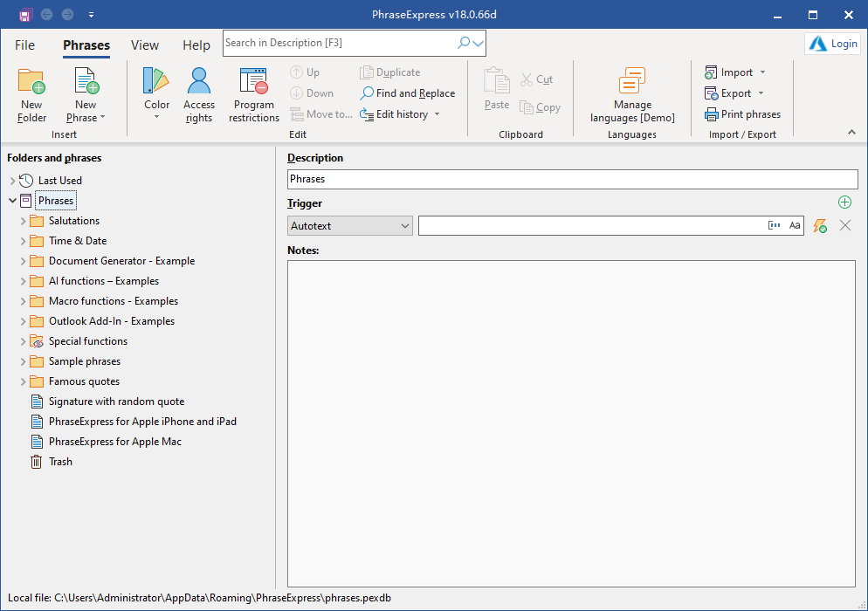Click Manage languages icon

pos(632,81)
